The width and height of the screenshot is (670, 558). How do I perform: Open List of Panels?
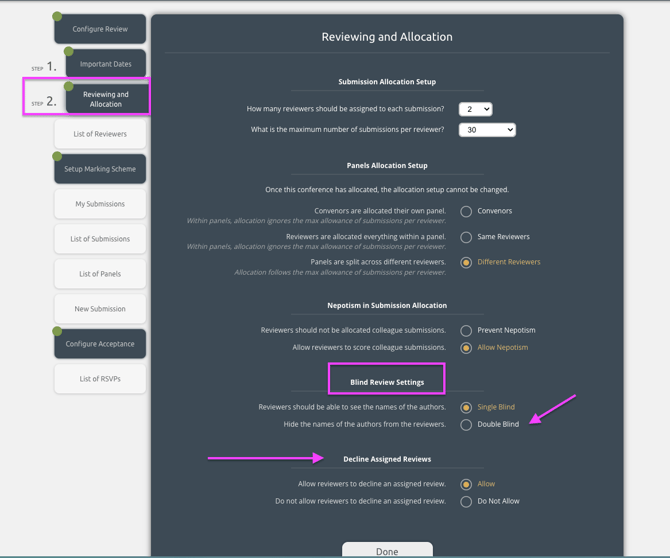[100, 274]
